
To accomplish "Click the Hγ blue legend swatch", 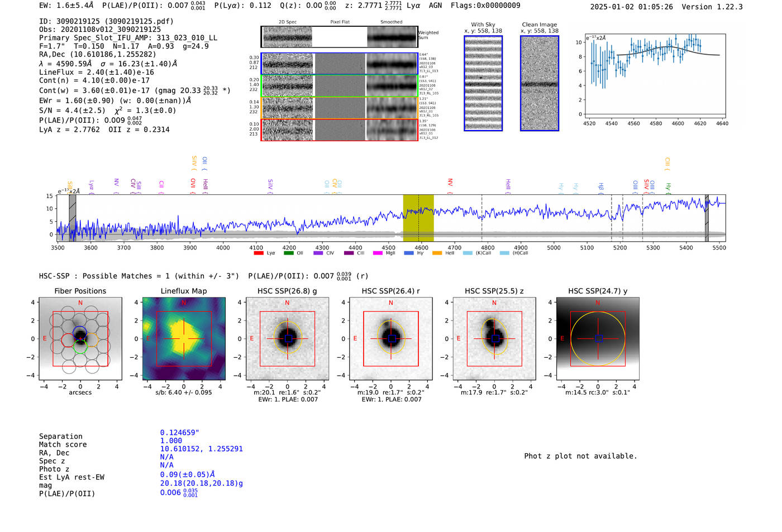I will pos(409,253).
